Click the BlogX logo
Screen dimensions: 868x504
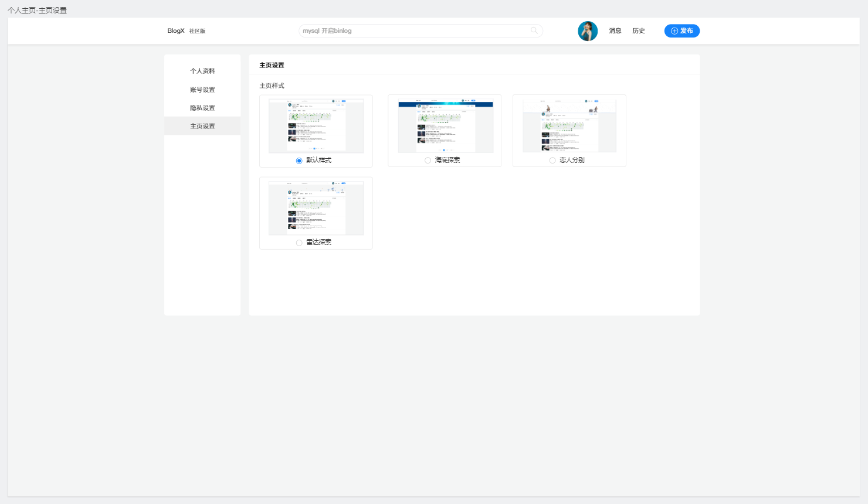[x=176, y=31]
